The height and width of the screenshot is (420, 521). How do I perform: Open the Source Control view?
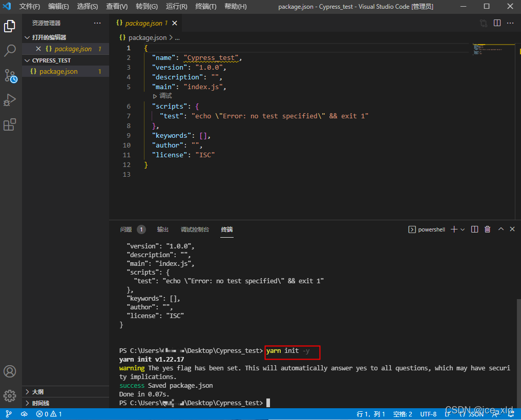coord(10,76)
